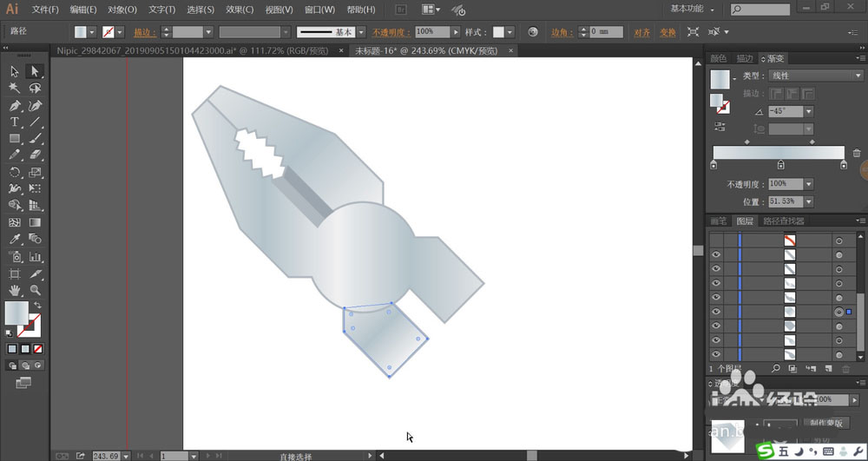Select the Warp tool
Viewport: 868px width, 461px height.
point(15,188)
